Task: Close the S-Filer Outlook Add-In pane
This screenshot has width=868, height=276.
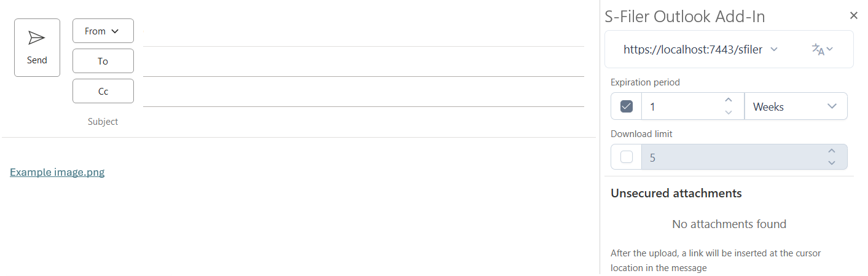Action: point(854,15)
